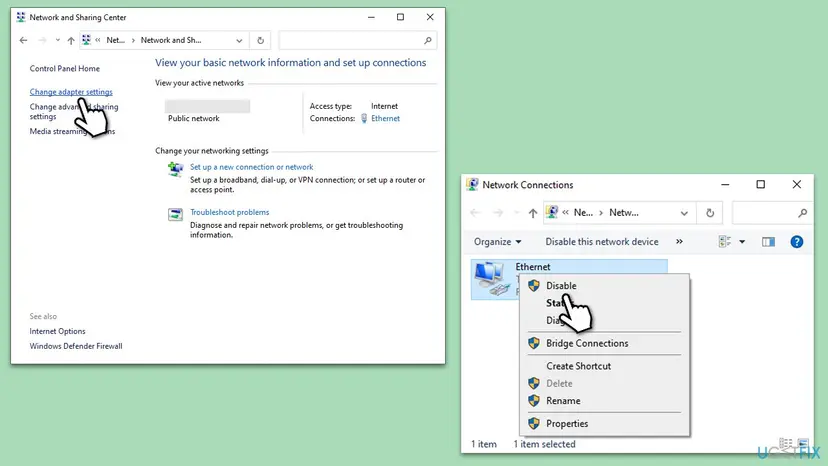Open Troubleshoot problems link
Image resolution: width=828 pixels, height=466 pixels.
[x=230, y=212]
